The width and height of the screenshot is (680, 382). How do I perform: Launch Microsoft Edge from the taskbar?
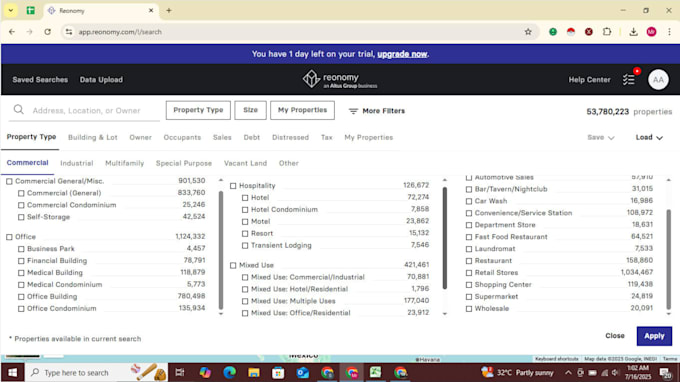point(229,372)
